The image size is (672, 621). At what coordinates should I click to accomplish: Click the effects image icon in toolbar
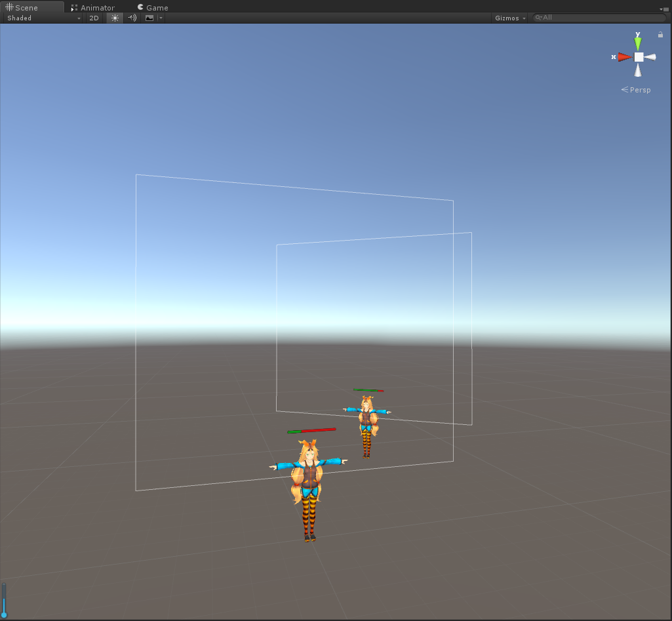tap(149, 18)
